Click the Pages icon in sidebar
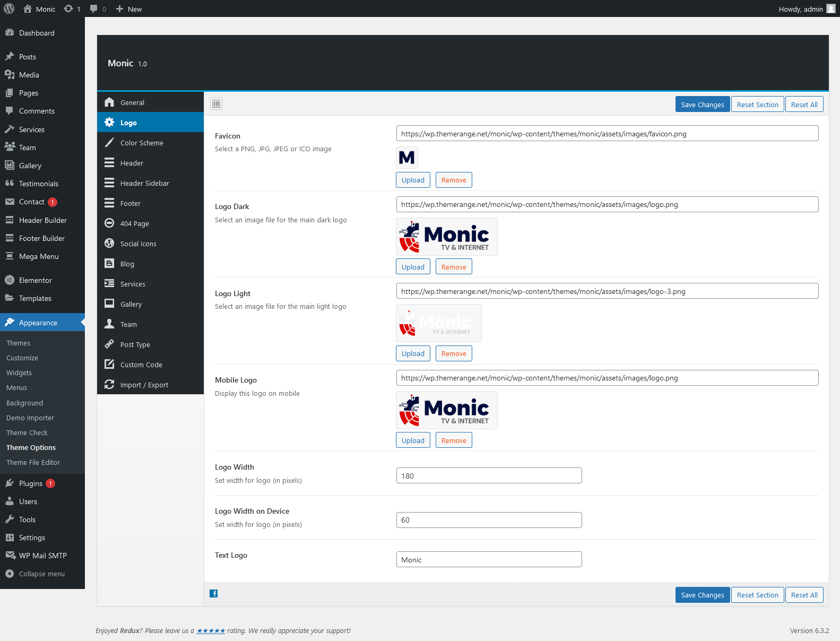This screenshot has width=840, height=641. (10, 92)
